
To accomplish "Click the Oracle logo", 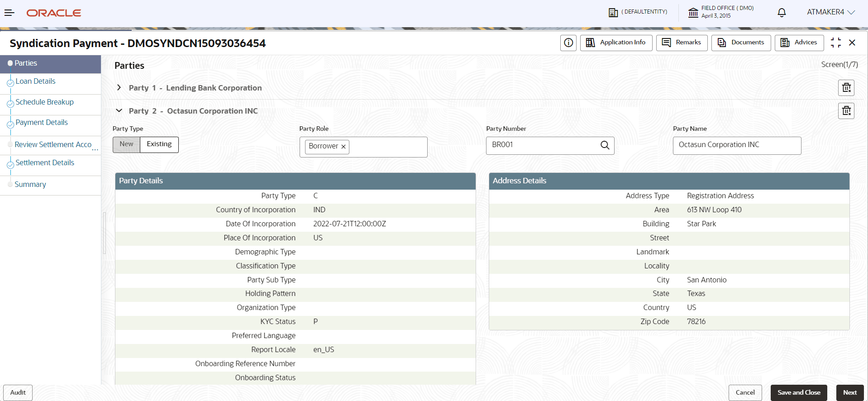I will click(54, 13).
